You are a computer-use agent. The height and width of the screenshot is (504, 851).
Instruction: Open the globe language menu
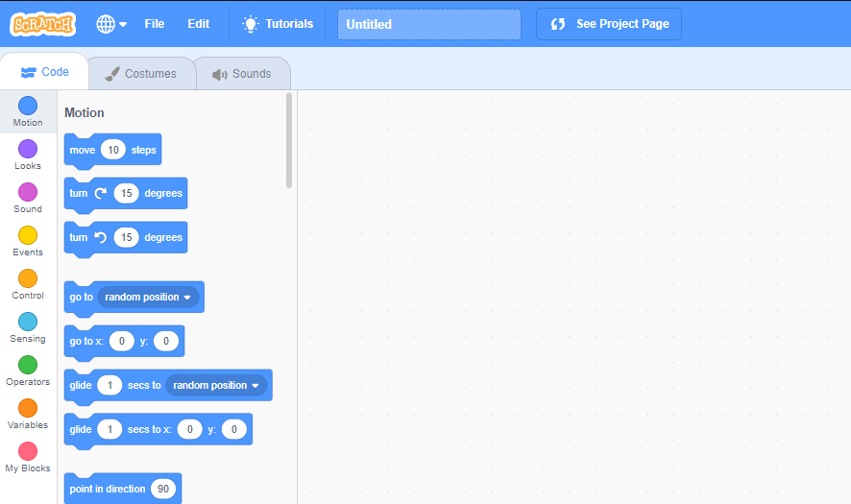tap(111, 24)
